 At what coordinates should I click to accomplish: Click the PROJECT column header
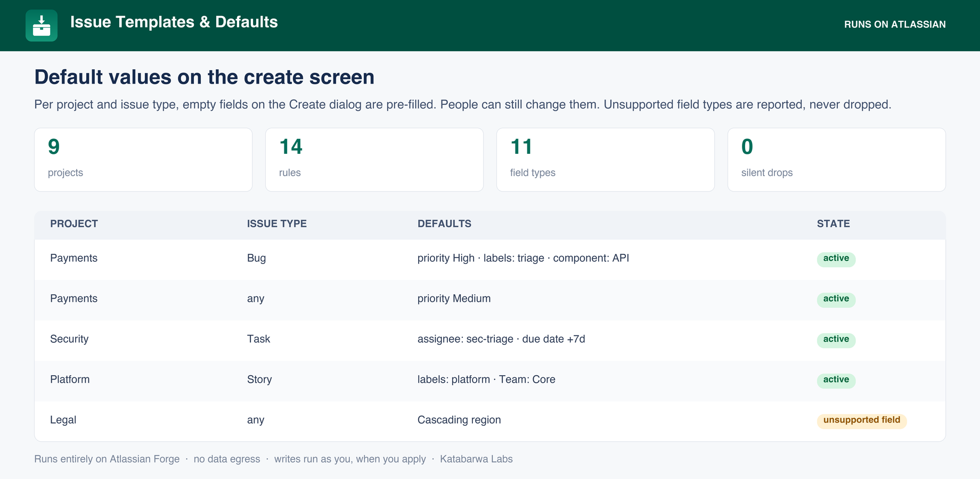(x=74, y=224)
